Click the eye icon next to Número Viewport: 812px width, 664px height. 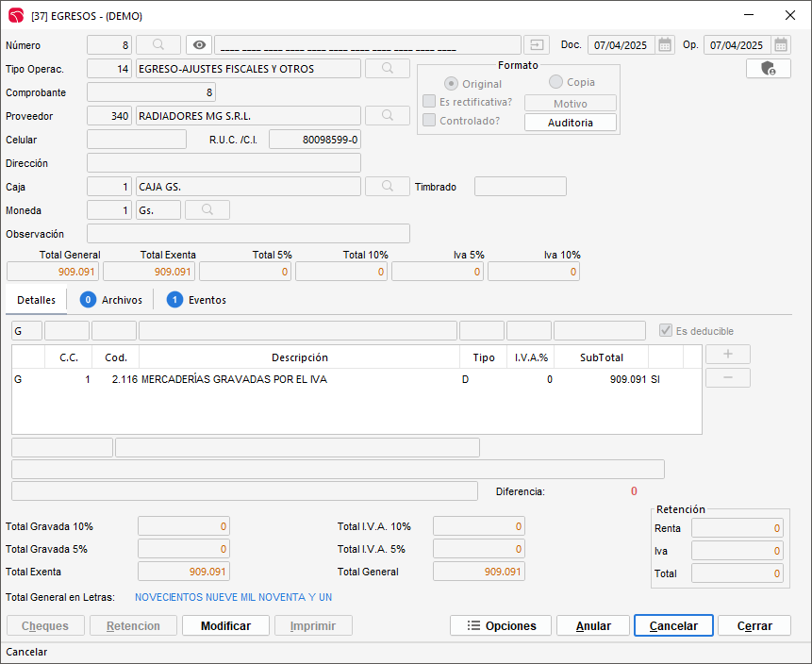198,45
